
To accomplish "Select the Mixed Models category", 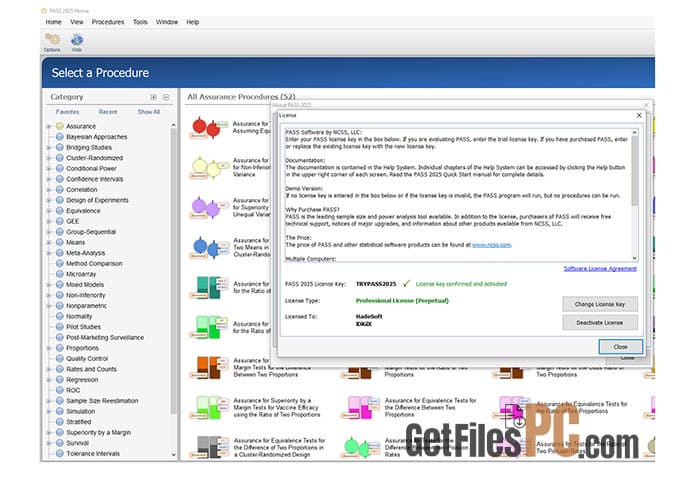I will click(85, 284).
